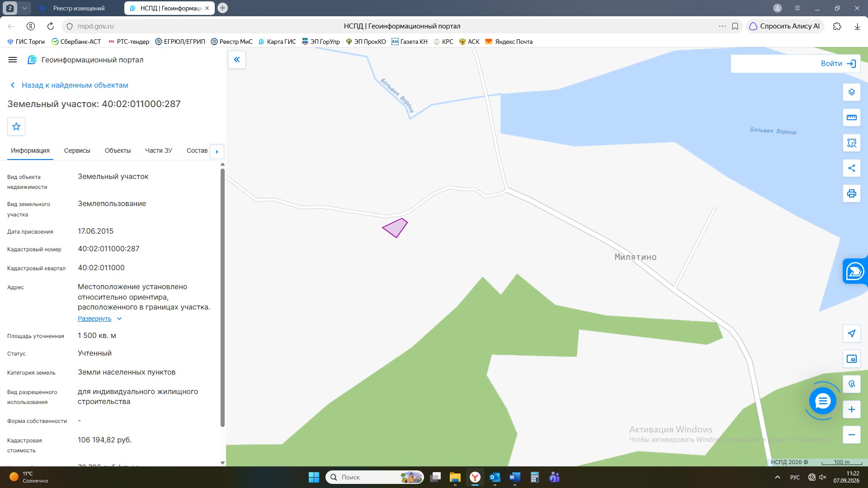Screen dimensions: 868x488
Task: Select the Информация tab
Action: coord(30,150)
